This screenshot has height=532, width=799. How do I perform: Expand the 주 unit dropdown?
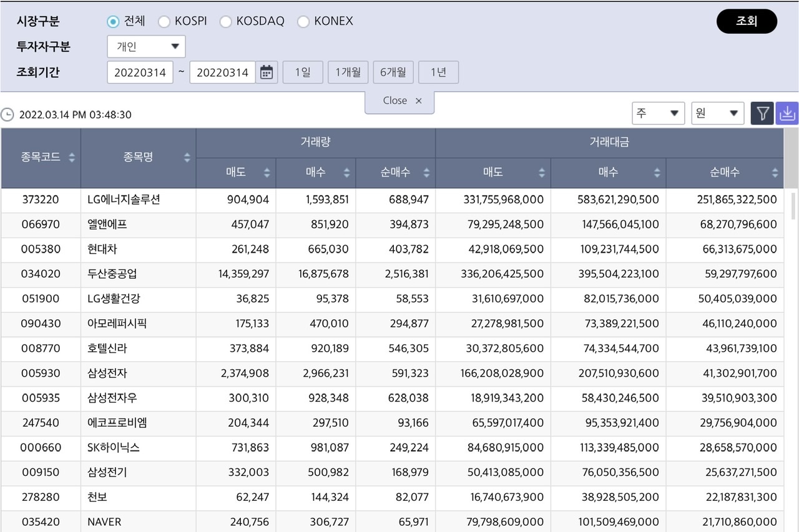(x=658, y=114)
